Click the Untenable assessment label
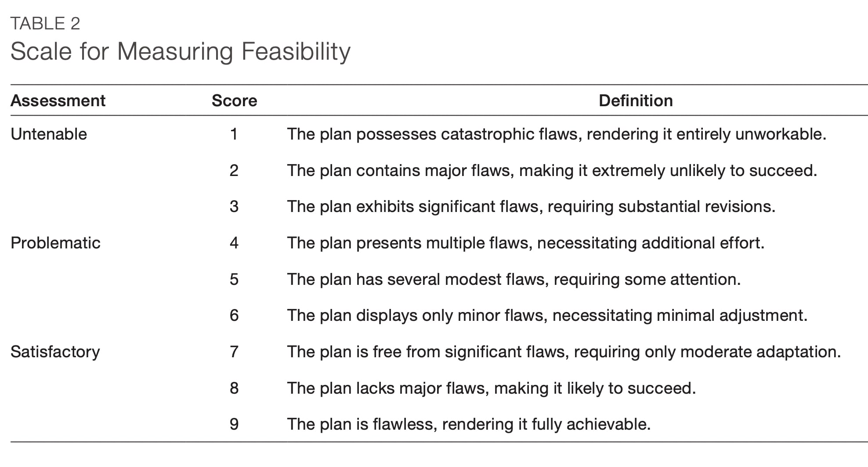 pos(49,134)
